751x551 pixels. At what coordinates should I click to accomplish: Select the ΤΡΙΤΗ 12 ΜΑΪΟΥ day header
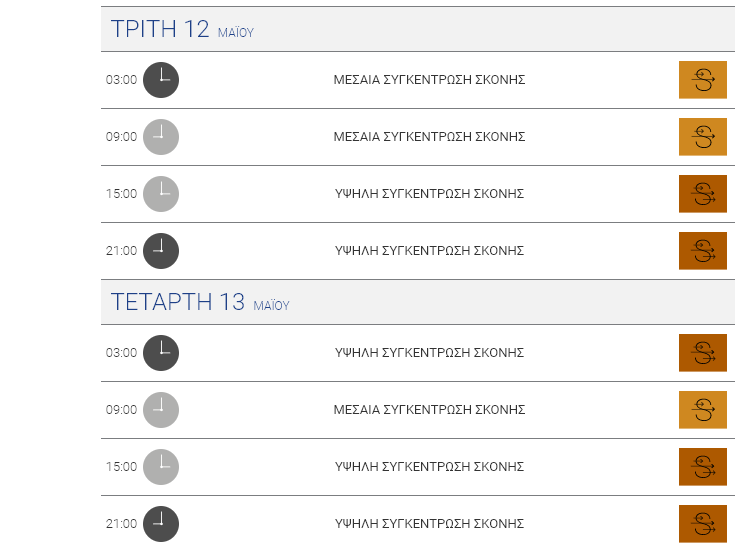point(418,29)
